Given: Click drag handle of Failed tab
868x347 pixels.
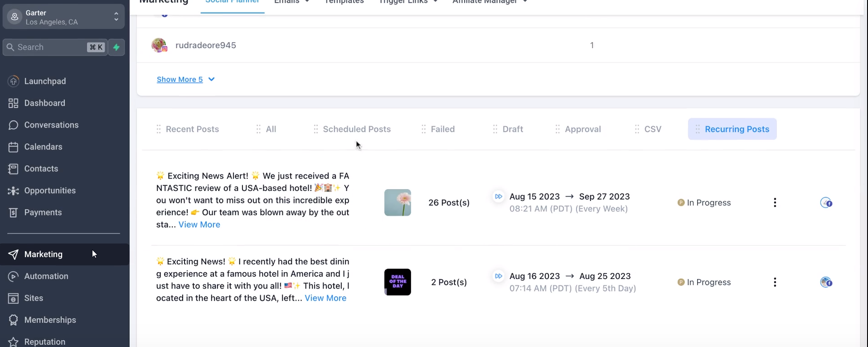Looking at the screenshot, I should click(x=424, y=129).
